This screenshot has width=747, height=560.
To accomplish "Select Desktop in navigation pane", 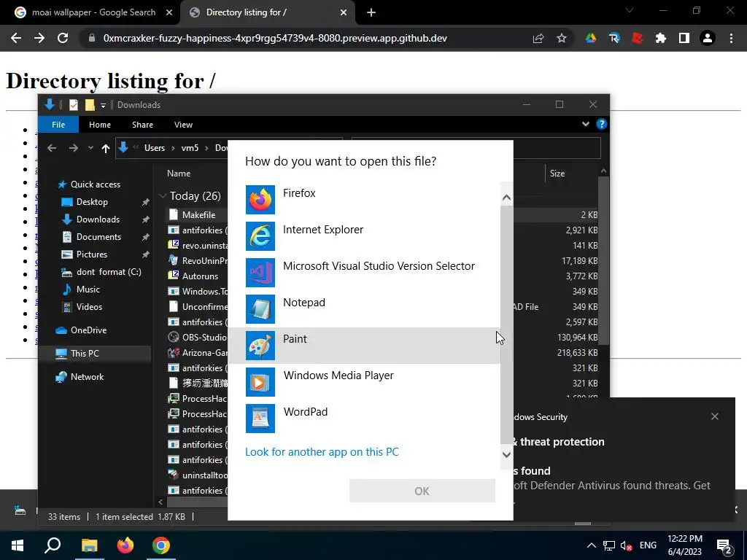I will coord(92,202).
